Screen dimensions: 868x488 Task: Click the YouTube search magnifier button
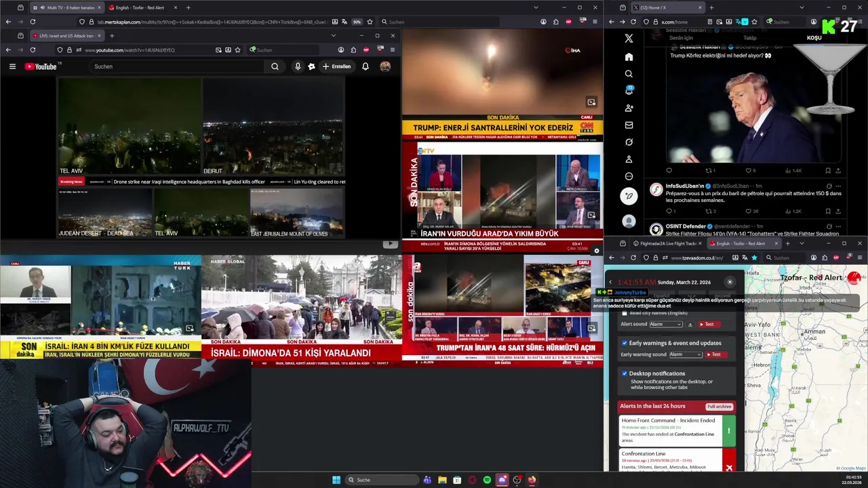point(275,66)
